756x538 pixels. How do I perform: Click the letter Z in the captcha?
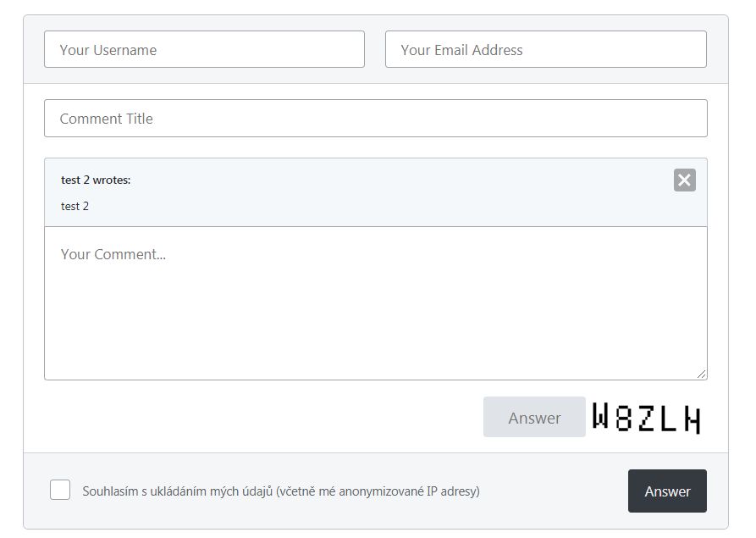(x=646, y=418)
